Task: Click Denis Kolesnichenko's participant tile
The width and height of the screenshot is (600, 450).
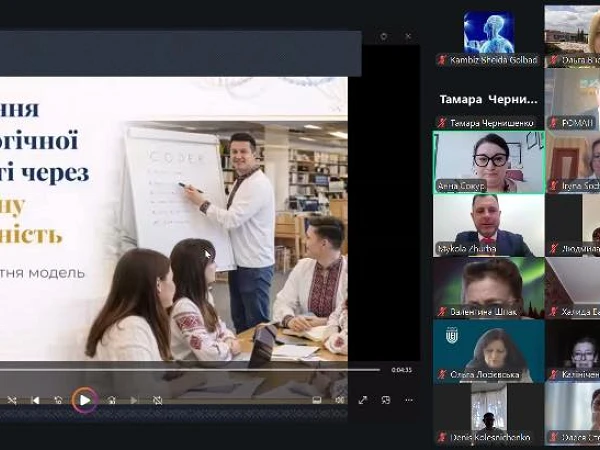Action: click(x=488, y=413)
